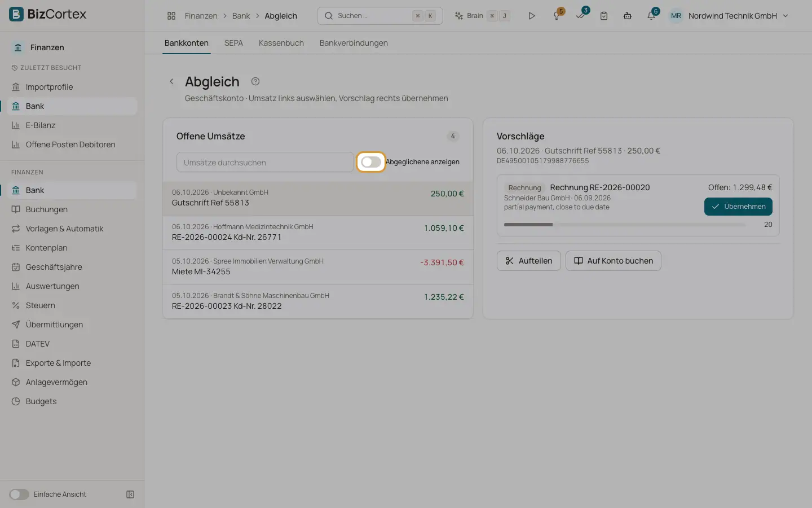Click Auf Konto buchen button
The image size is (812, 508).
tap(614, 261)
